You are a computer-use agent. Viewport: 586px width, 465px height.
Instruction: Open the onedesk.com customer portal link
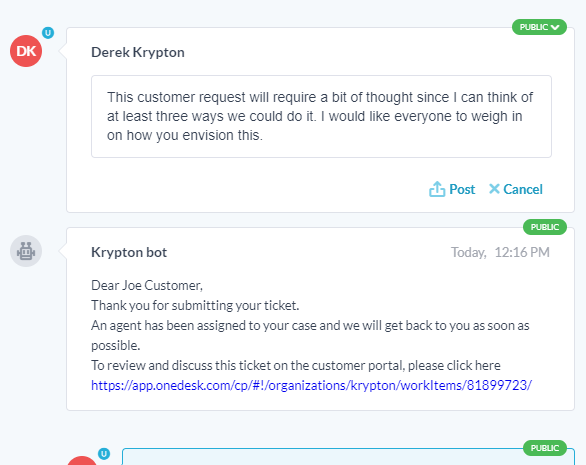coord(311,385)
